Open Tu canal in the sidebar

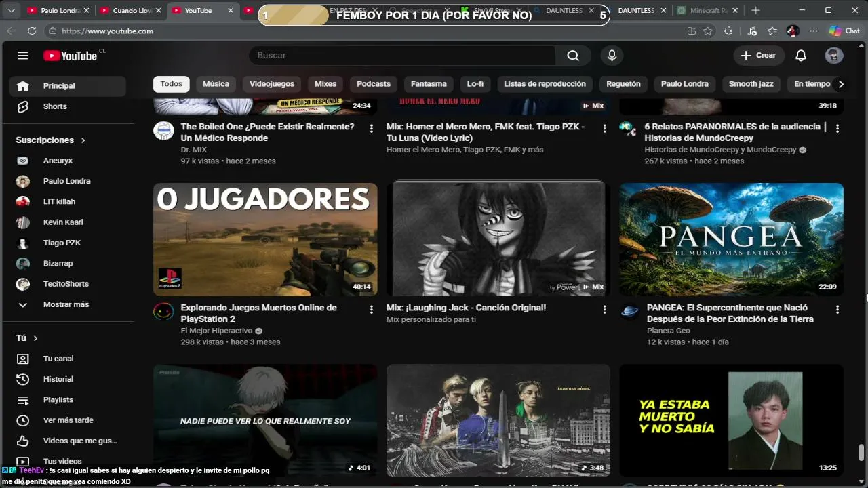[68, 359]
